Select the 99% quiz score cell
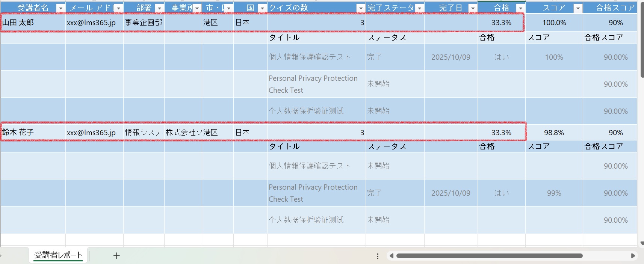644x264 pixels. click(554, 193)
